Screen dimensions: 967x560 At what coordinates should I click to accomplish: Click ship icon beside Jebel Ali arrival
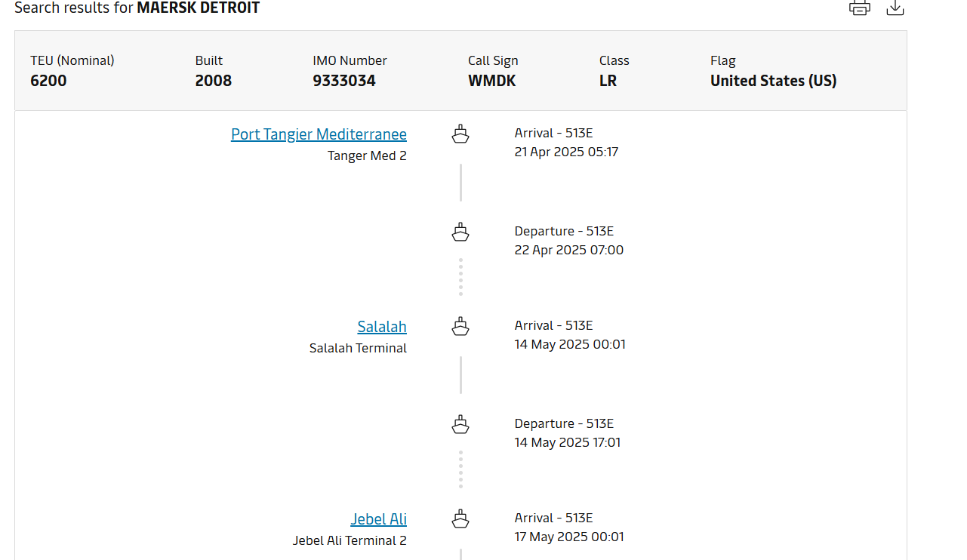(x=460, y=519)
